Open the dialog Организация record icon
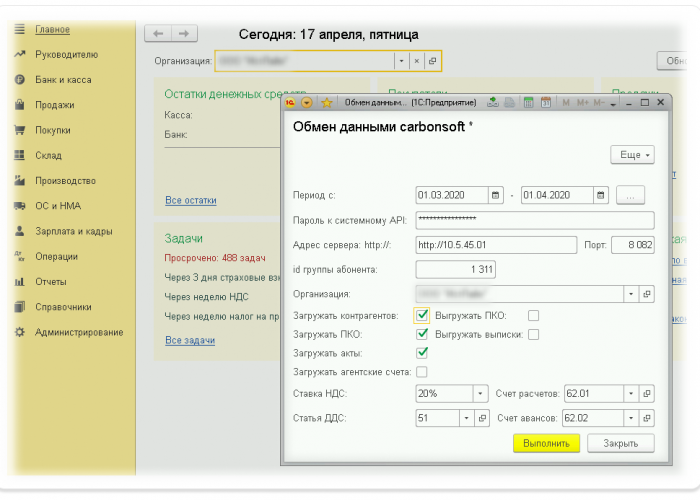Viewport: 700px width, 500px height. click(x=646, y=294)
